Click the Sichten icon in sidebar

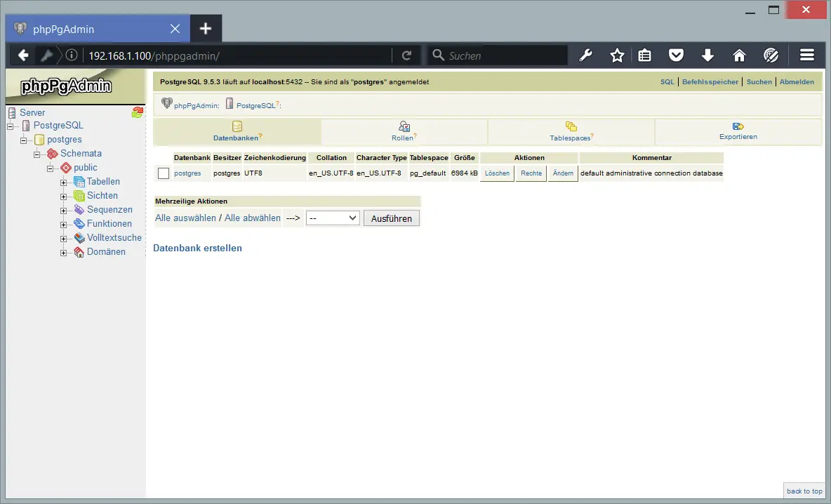coord(79,196)
